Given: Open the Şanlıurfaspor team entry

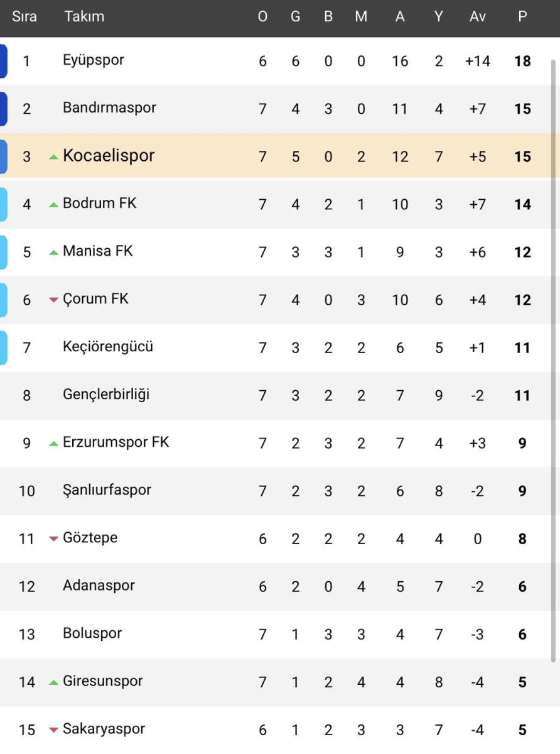Looking at the screenshot, I should [x=107, y=490].
